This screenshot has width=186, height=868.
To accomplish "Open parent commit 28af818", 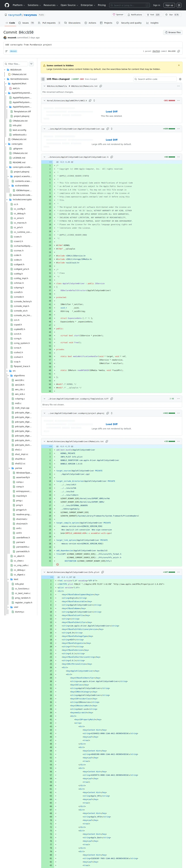I will (156, 51).
